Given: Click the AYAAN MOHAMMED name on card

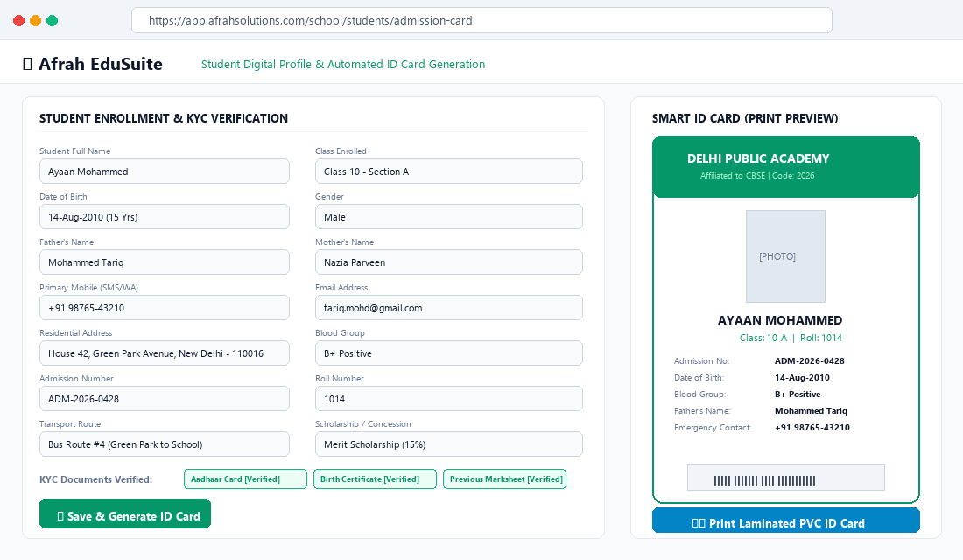Looking at the screenshot, I should tap(780, 320).
